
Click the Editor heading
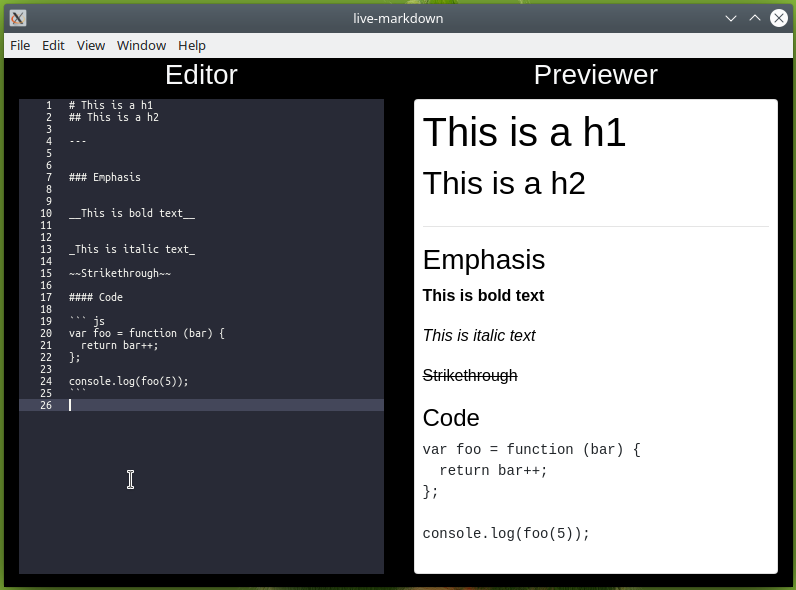pyautogui.click(x=201, y=75)
